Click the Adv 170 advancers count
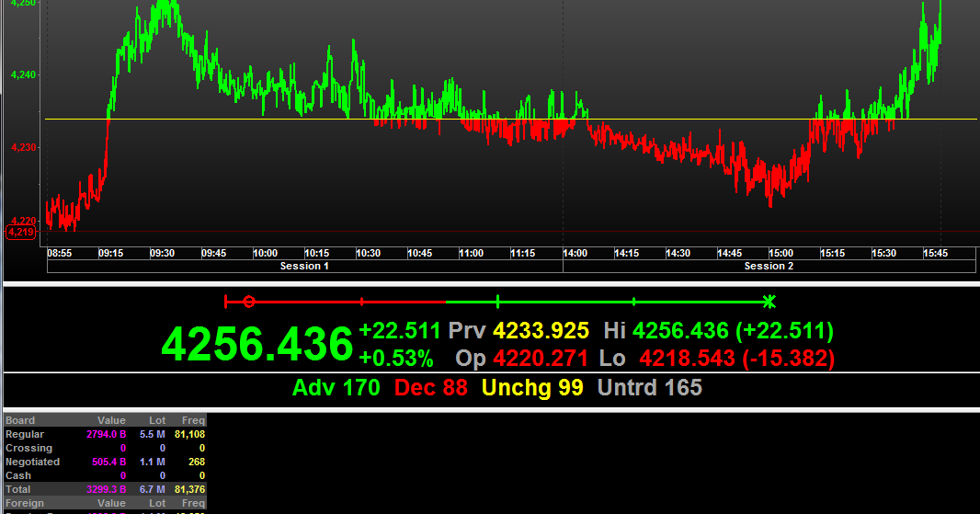980x514 pixels. (336, 388)
